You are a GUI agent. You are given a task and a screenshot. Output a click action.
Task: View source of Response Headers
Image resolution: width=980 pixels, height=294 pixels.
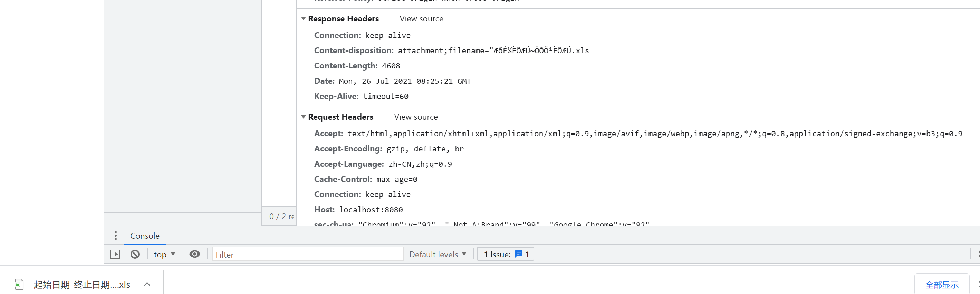421,19
